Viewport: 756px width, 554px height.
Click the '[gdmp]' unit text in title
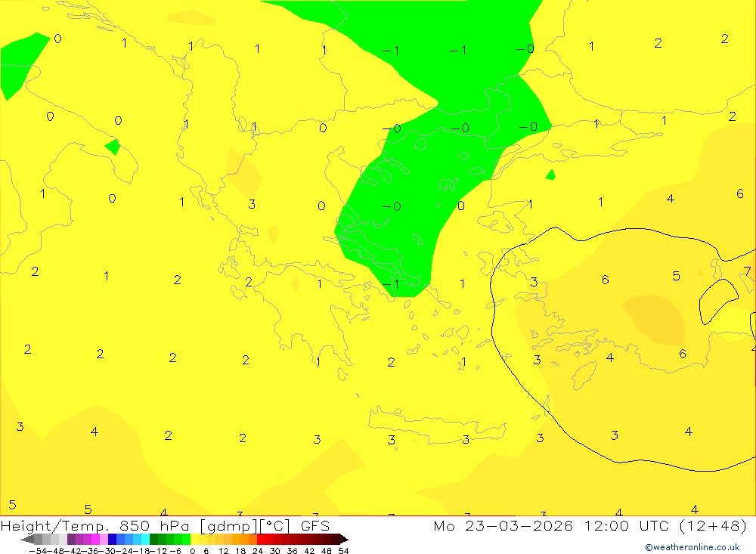(228, 526)
